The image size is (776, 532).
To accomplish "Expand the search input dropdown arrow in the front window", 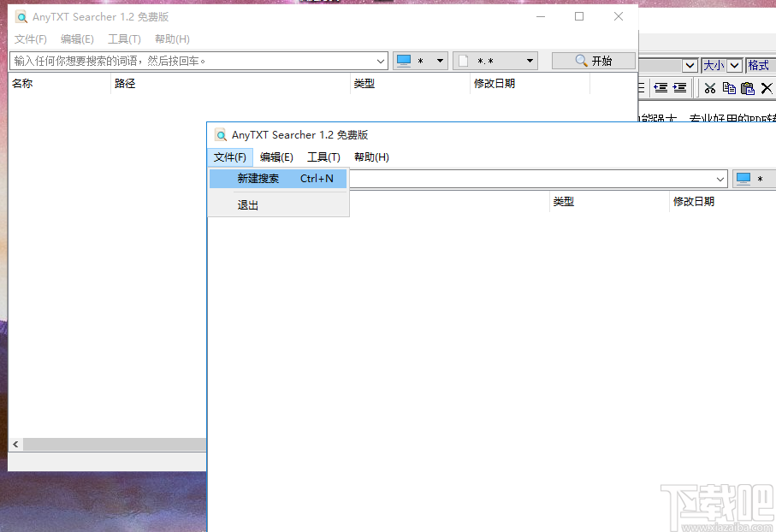I will (x=720, y=179).
